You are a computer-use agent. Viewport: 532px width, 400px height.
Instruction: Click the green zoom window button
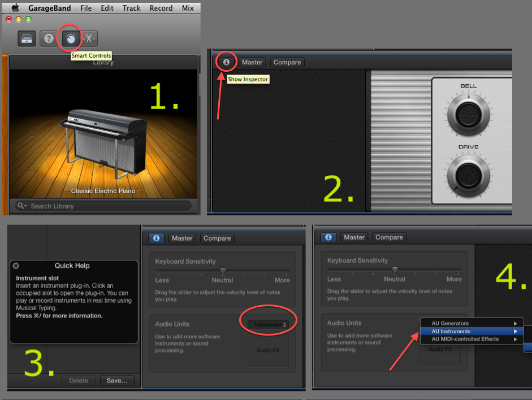[28, 19]
